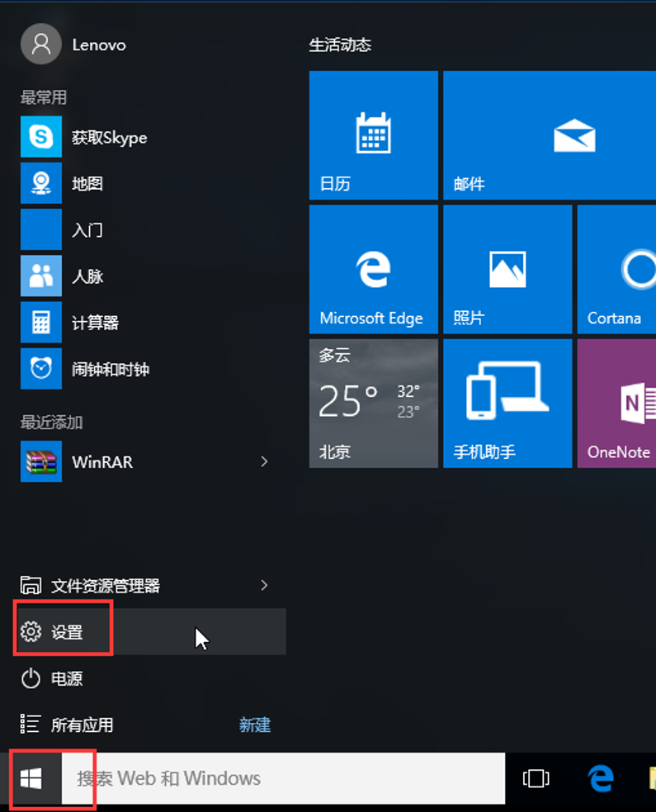The height and width of the screenshot is (812, 656).
Task: Open the WinRAR program entry
Action: [x=102, y=462]
